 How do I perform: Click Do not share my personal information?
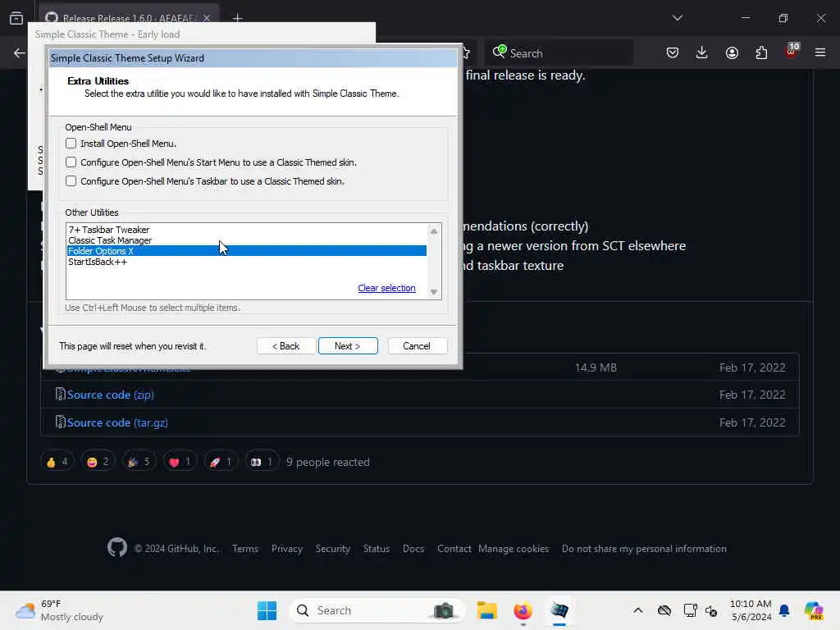pos(644,549)
